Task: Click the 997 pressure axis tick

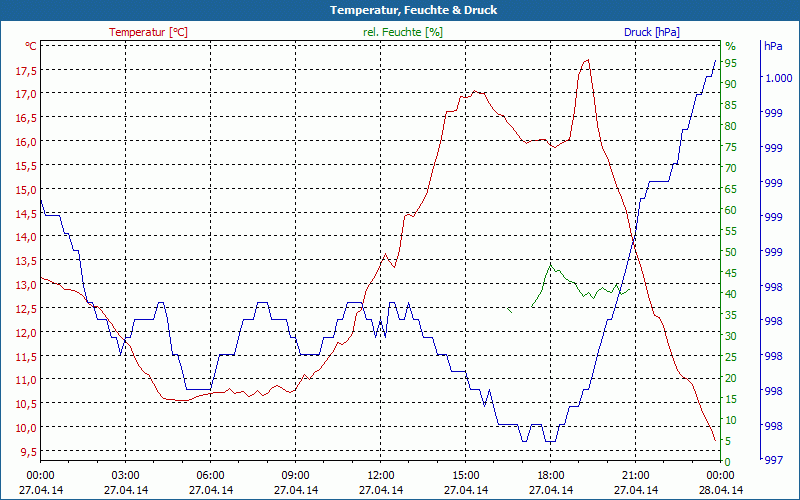Action: (x=772, y=460)
